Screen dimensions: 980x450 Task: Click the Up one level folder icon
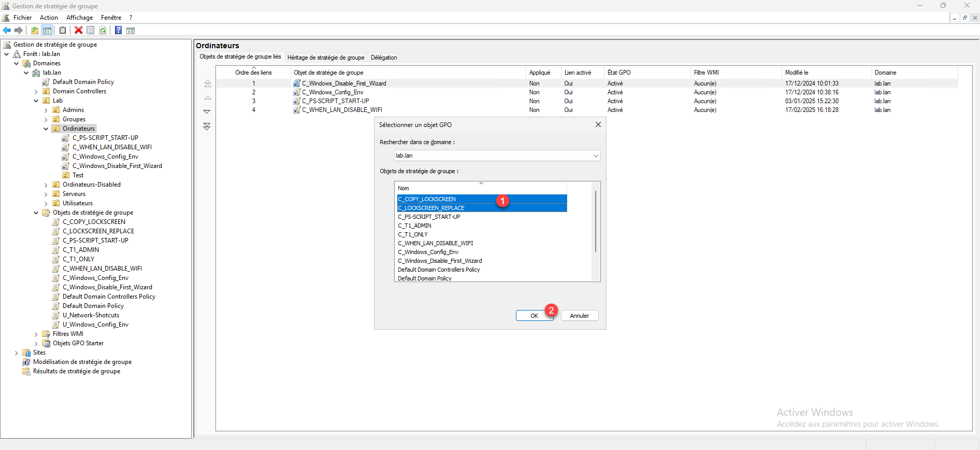(35, 31)
